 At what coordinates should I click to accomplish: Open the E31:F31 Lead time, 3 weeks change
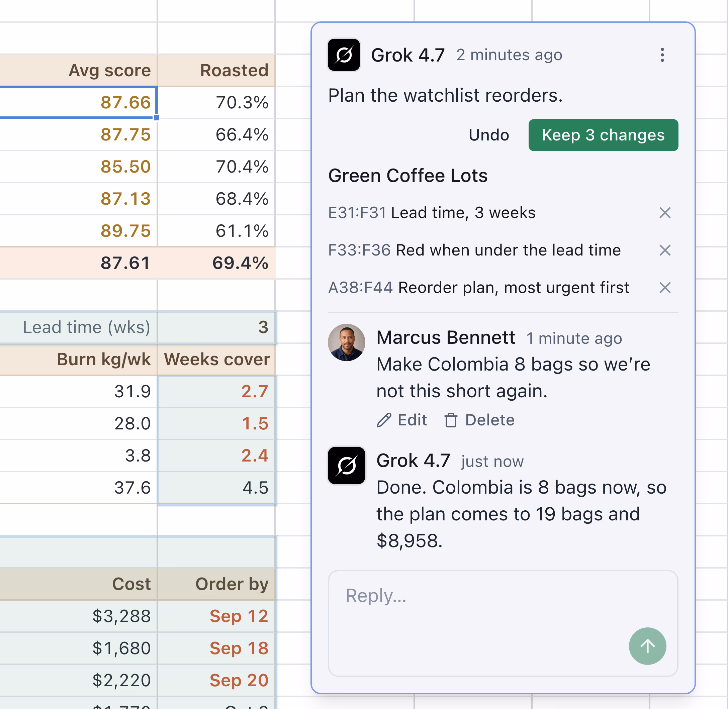432,213
